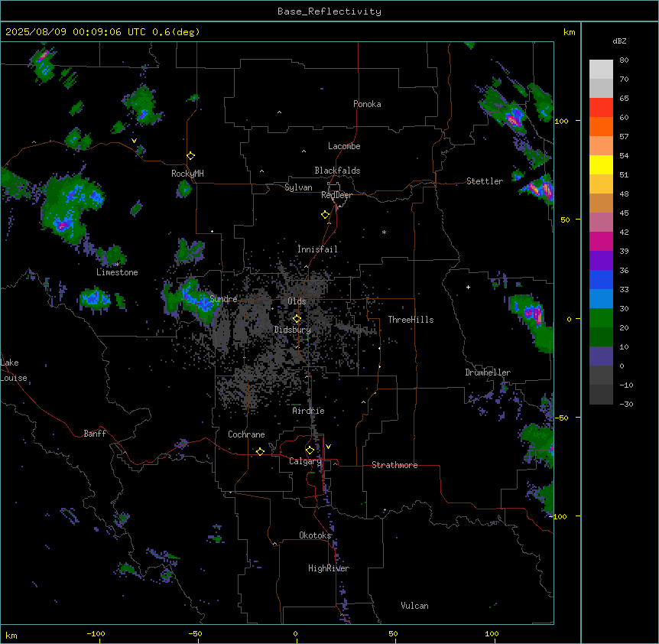The image size is (659, 644).
Task: Click the 'RedDeer' map label
Action: point(336,195)
